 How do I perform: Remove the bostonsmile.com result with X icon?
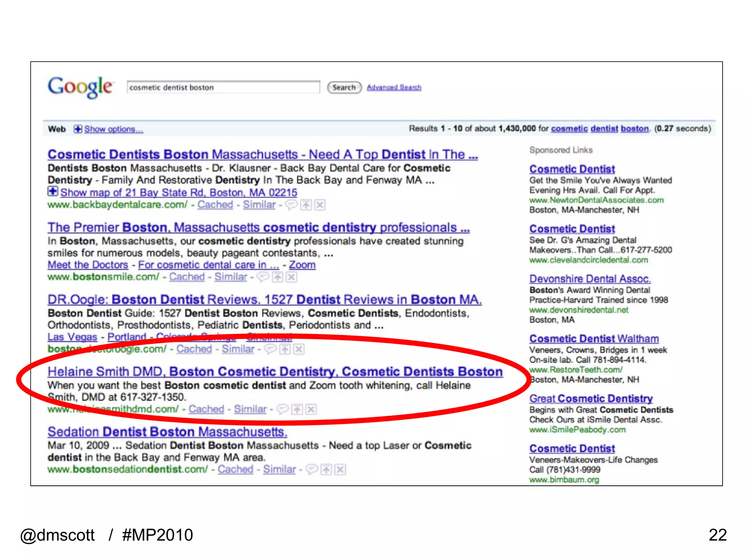(291, 277)
